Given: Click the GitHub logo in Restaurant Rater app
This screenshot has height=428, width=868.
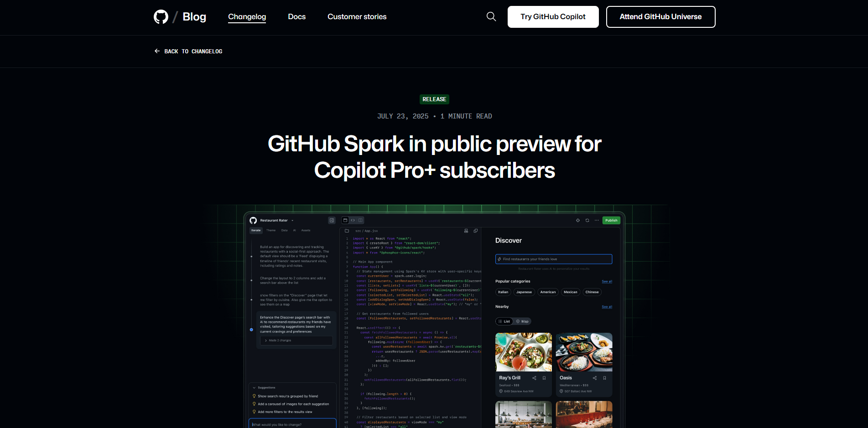Looking at the screenshot, I should point(253,221).
